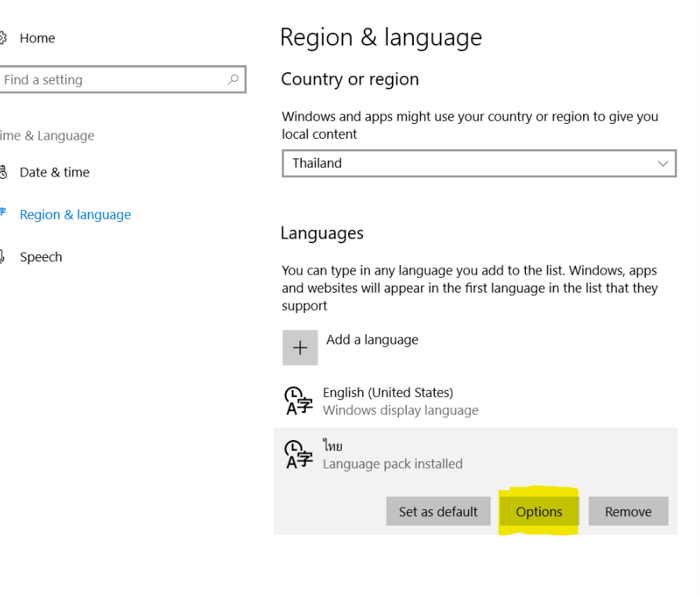Open Date & time settings
The height and width of the screenshot is (597, 700).
(x=54, y=172)
